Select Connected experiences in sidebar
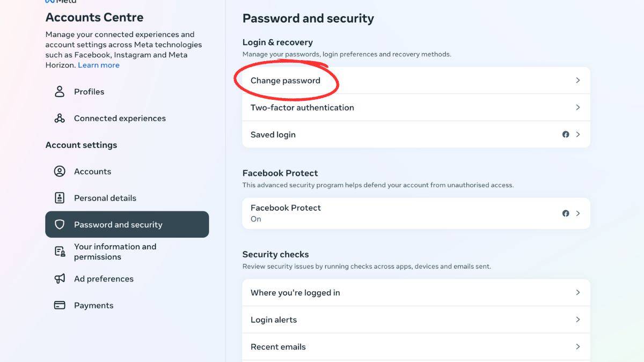Image resolution: width=644 pixels, height=362 pixels. 120,119
